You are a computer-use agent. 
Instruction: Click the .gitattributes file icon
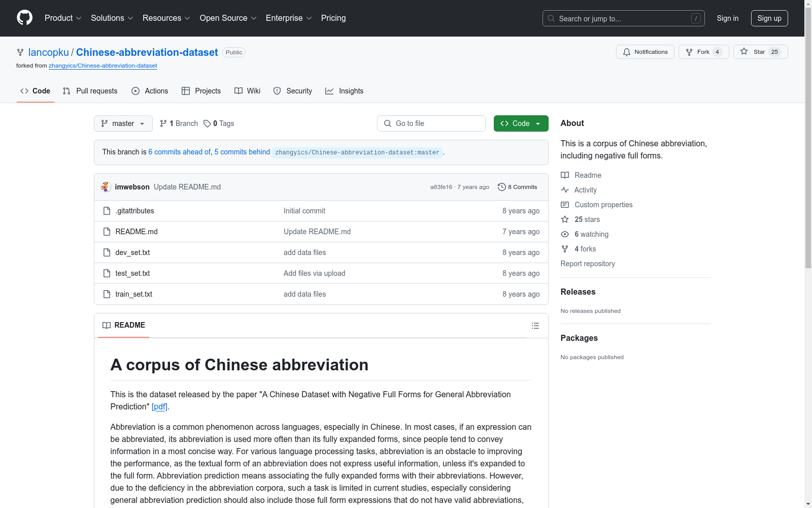[x=107, y=211]
